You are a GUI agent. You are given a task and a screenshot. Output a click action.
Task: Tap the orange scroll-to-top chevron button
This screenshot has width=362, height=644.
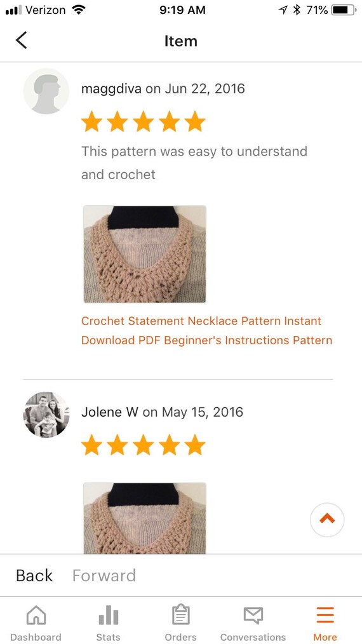tap(327, 520)
